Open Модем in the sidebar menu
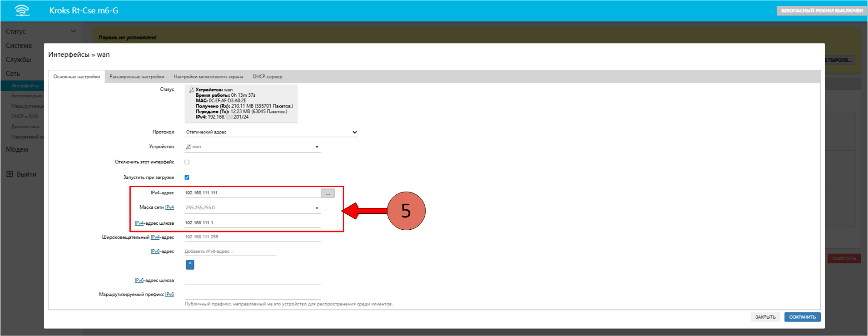The image size is (868, 336). (x=17, y=149)
